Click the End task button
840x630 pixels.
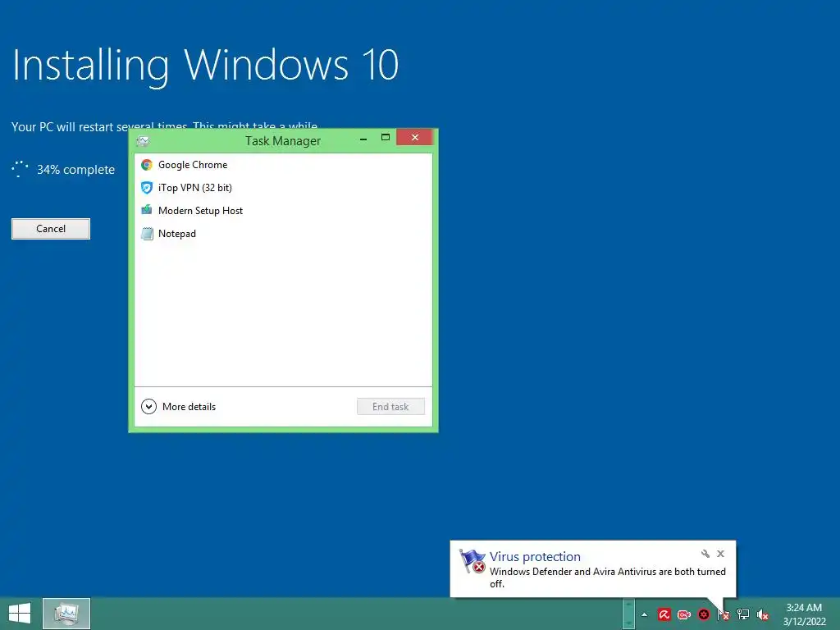point(390,407)
